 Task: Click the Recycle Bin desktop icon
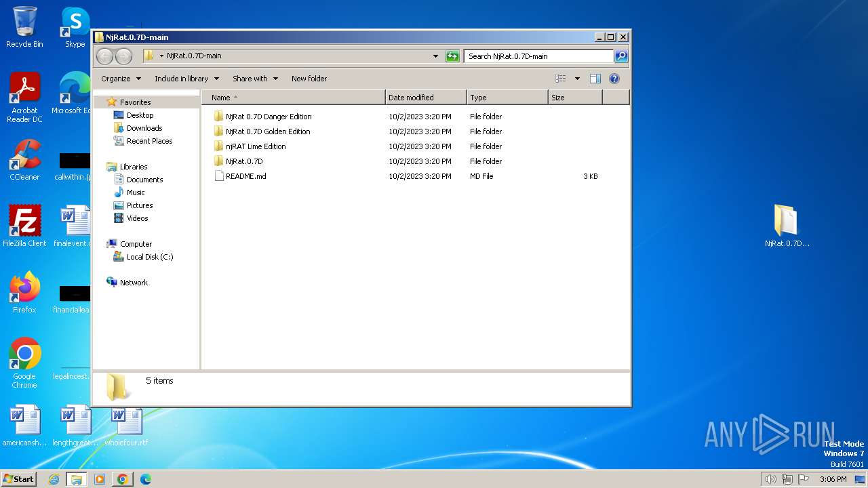pyautogui.click(x=24, y=27)
